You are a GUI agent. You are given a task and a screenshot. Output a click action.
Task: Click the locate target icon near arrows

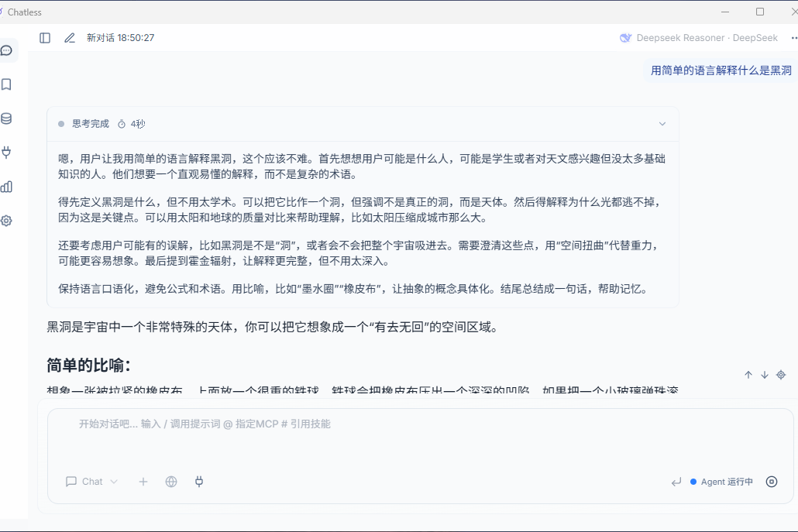[781, 375]
